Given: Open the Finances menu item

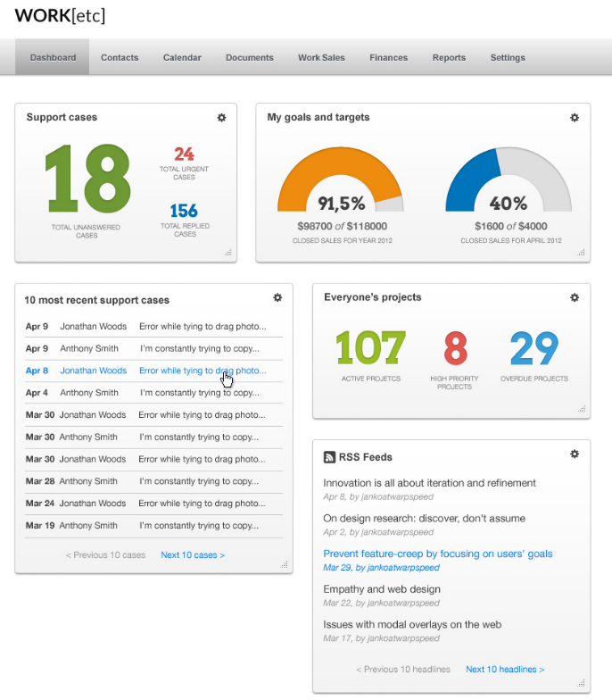Looking at the screenshot, I should pyautogui.click(x=388, y=58).
